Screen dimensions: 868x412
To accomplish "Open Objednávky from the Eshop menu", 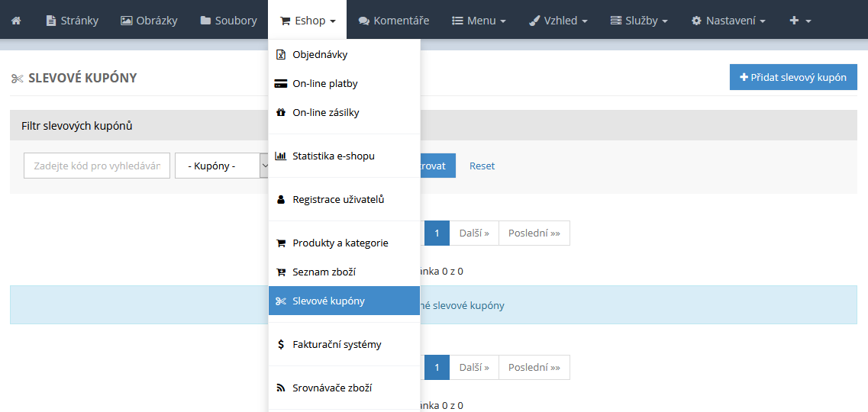I will point(320,55).
